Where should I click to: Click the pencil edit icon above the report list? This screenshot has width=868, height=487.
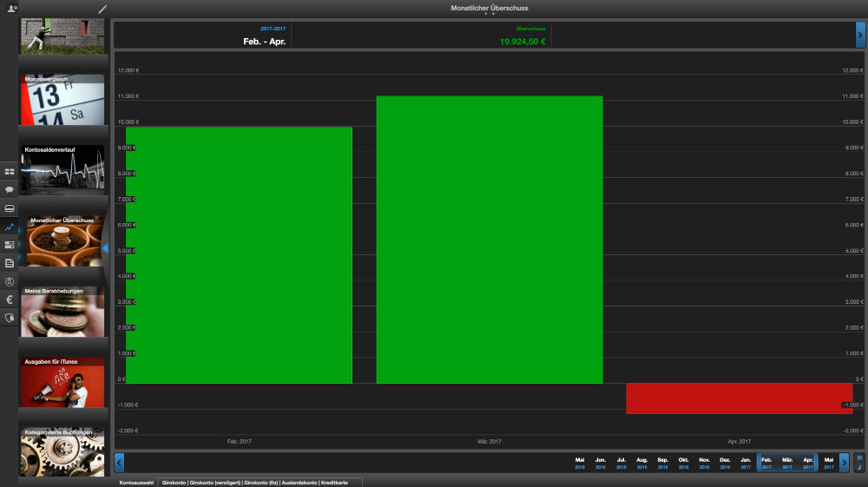(102, 9)
